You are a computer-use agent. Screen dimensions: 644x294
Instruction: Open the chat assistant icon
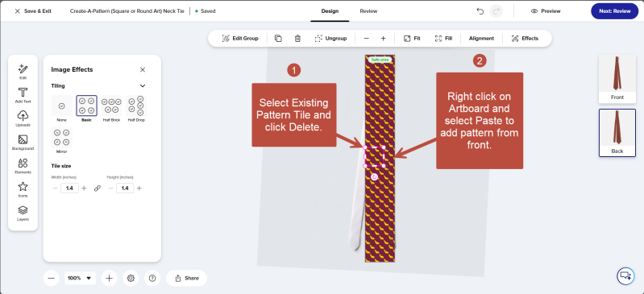(x=625, y=276)
